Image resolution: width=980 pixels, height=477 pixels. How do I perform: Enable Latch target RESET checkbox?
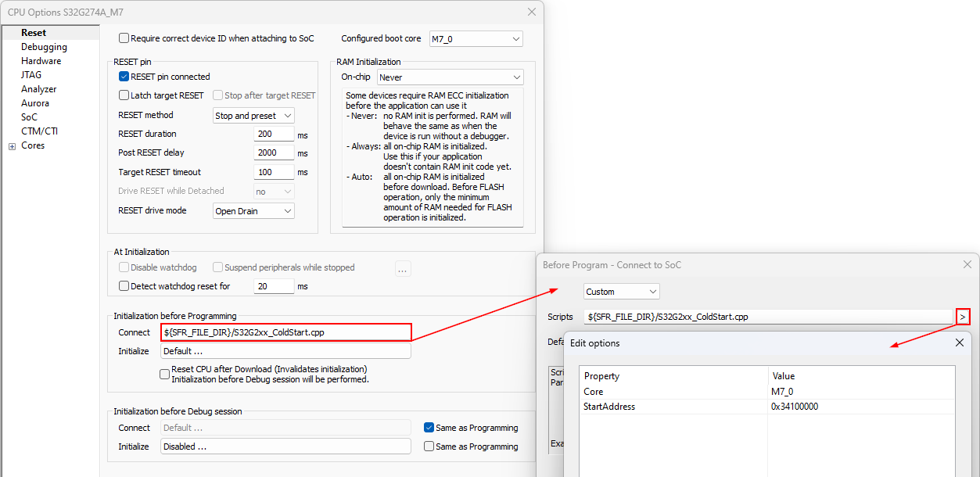[x=124, y=95]
